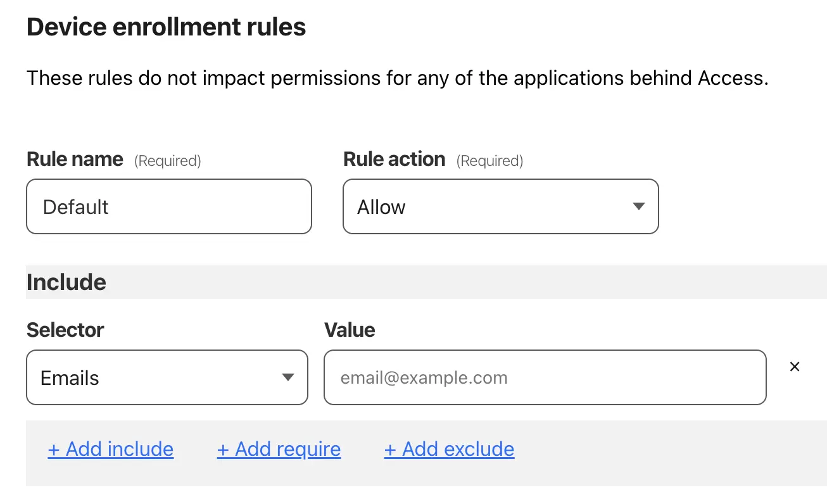The image size is (827, 504).
Task: Click the "Selector" column label
Action: click(x=65, y=330)
